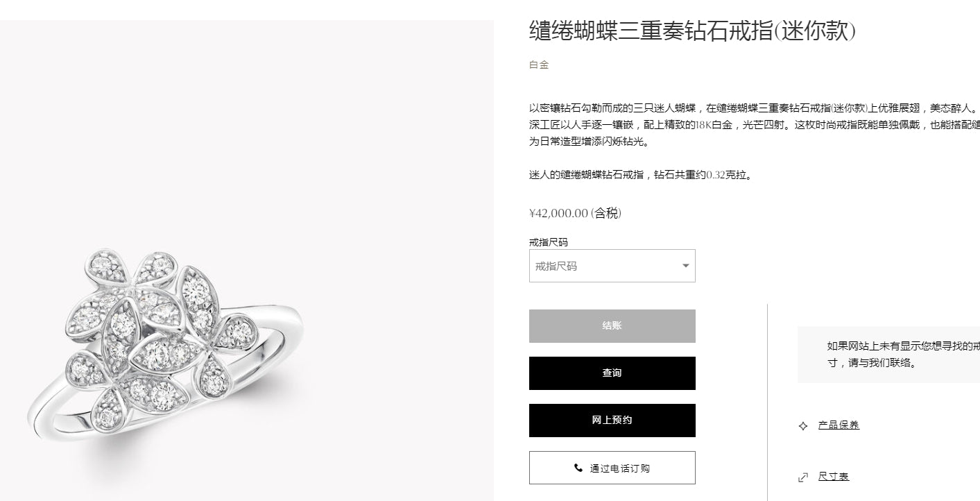Click the sparkle icon next to 产品保养

pyautogui.click(x=803, y=426)
